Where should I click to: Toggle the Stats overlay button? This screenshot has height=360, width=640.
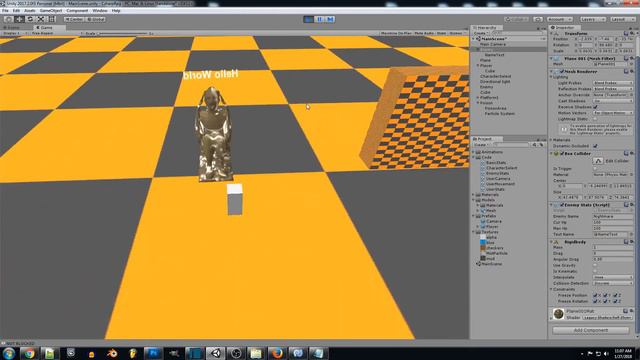coord(441,33)
